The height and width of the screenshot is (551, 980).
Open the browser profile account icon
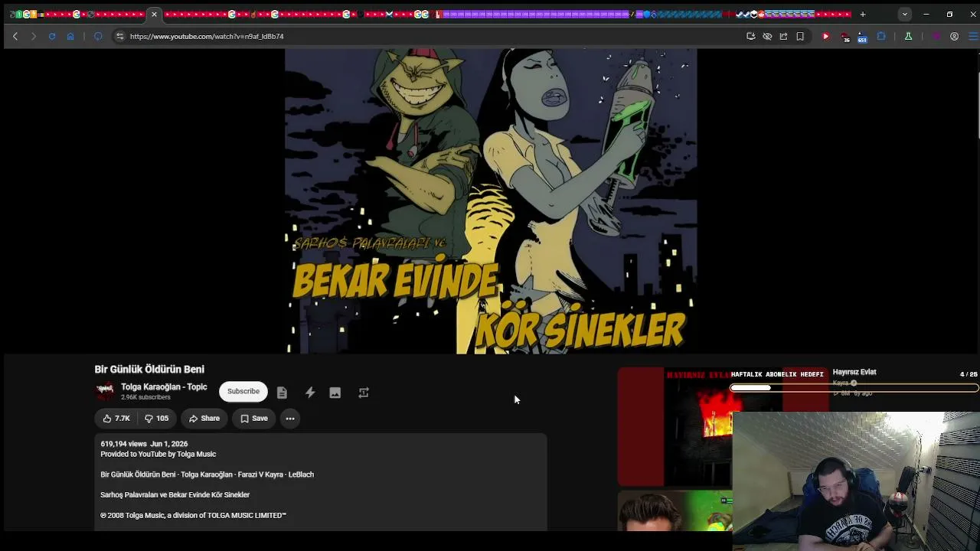(x=954, y=36)
